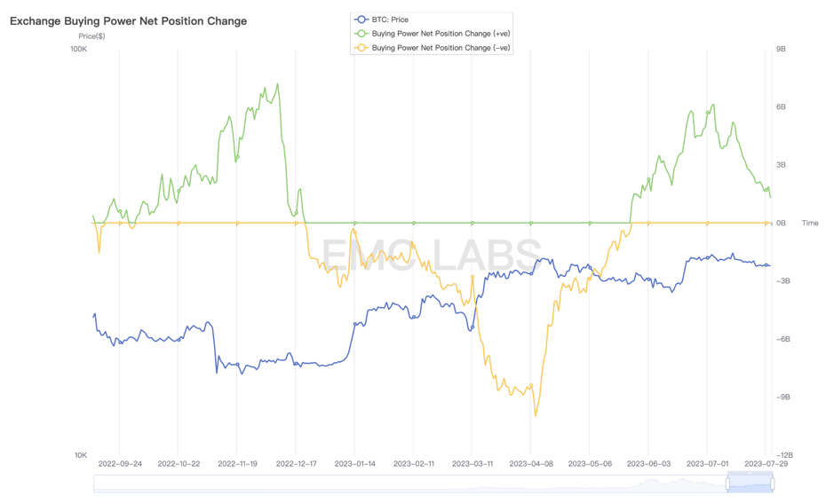
Task: Click the Exchange Buying Power Net Position Change title
Action: 128,21
